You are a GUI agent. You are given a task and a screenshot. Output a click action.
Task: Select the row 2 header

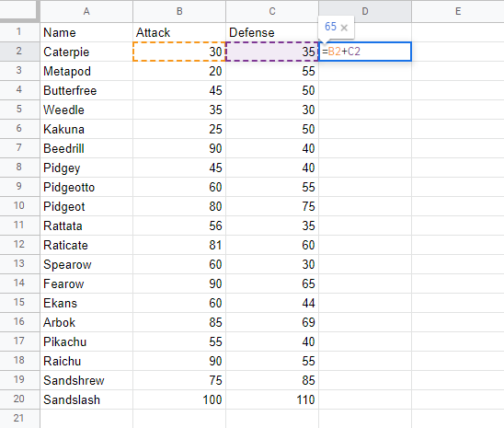(19, 52)
